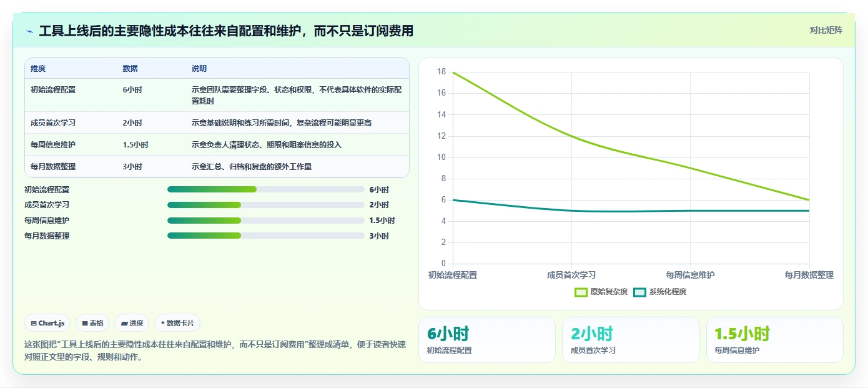Click the 初始流程配置 progress bar

265,189
